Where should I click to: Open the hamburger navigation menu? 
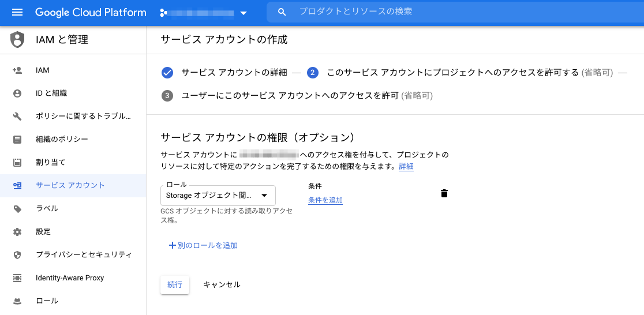(17, 12)
